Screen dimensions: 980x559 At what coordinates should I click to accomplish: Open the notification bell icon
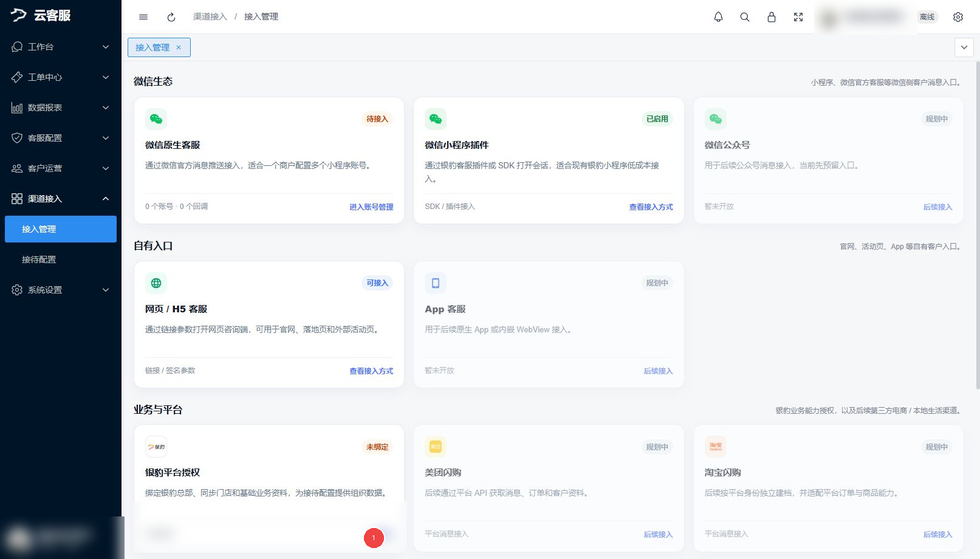tap(718, 17)
